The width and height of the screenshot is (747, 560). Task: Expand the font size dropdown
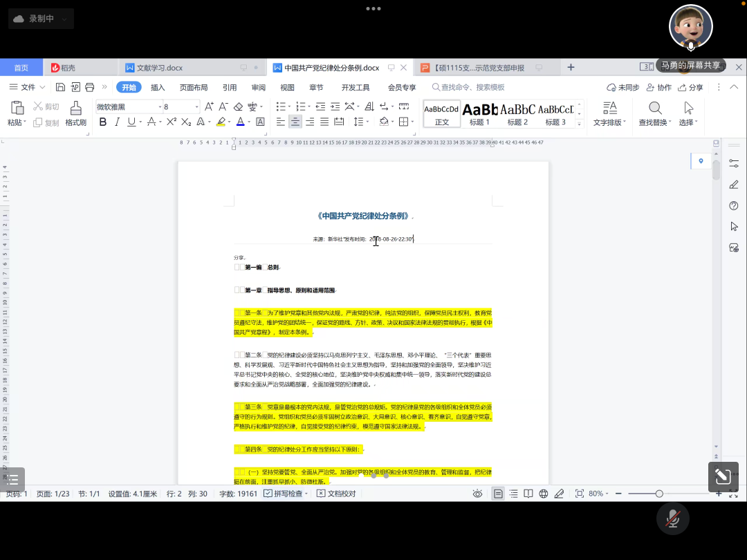pyautogui.click(x=196, y=107)
